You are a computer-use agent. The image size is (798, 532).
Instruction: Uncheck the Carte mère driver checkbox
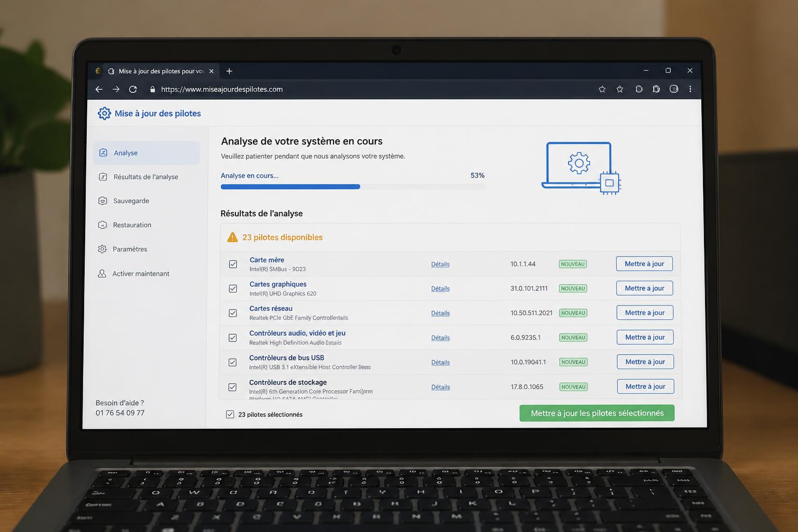click(233, 264)
